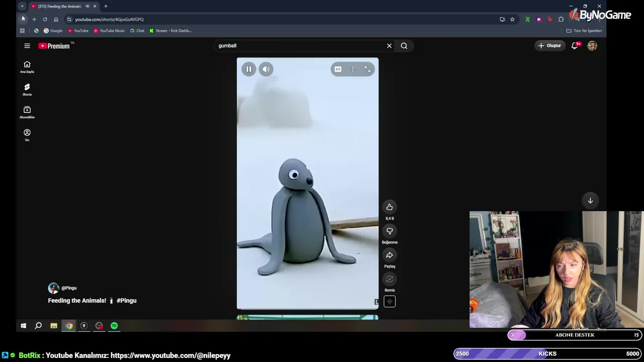Mute the tab via its speaker icon
Screen dimensions: 644x362
[87, 6]
